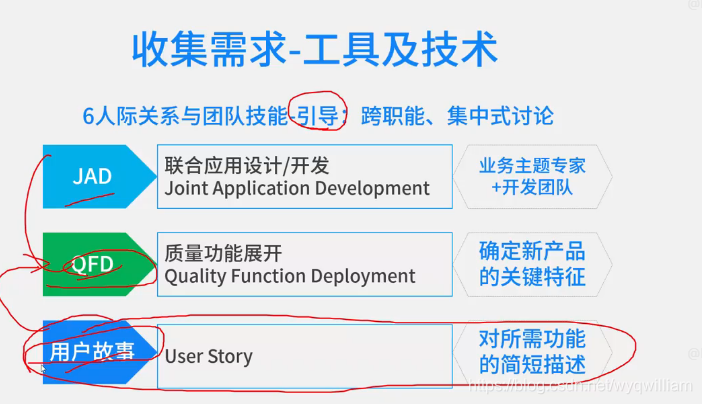Click the User Story text box
Image resolution: width=702 pixels, height=404 pixels.
pyautogui.click(x=305, y=356)
